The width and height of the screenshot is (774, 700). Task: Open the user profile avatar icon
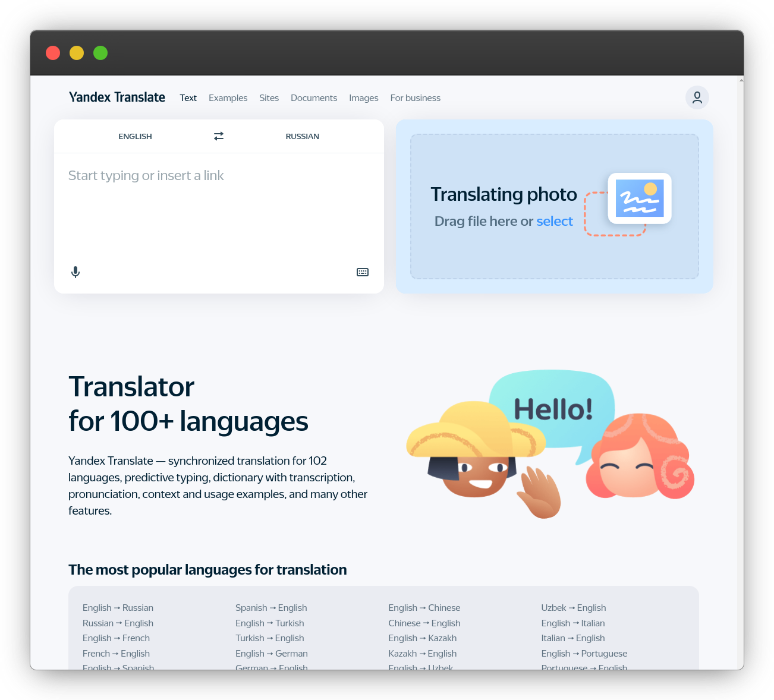697,97
